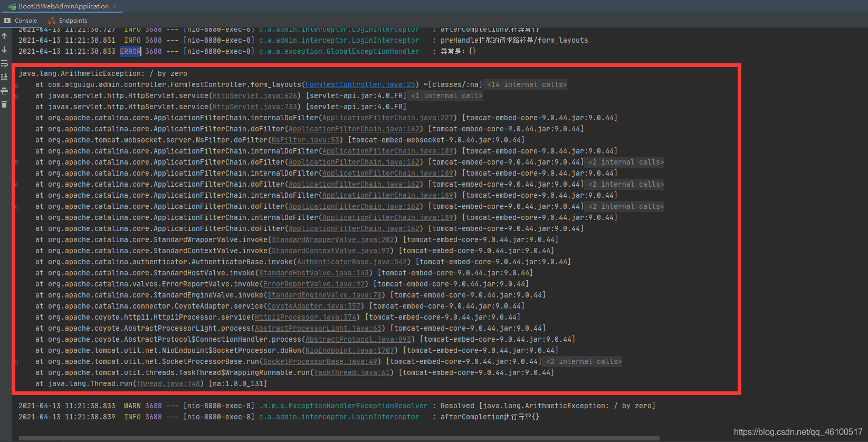This screenshot has height=442, width=868.
Task: Open the StandardWrapperValve.java:202 link
Action: pyautogui.click(x=333, y=239)
